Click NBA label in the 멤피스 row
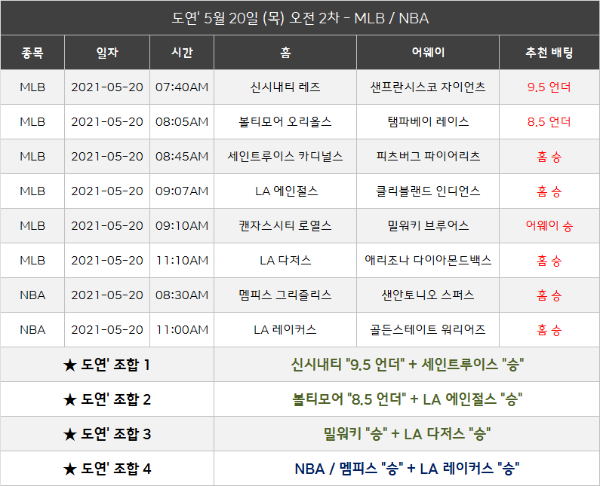The image size is (600, 486). tap(33, 295)
